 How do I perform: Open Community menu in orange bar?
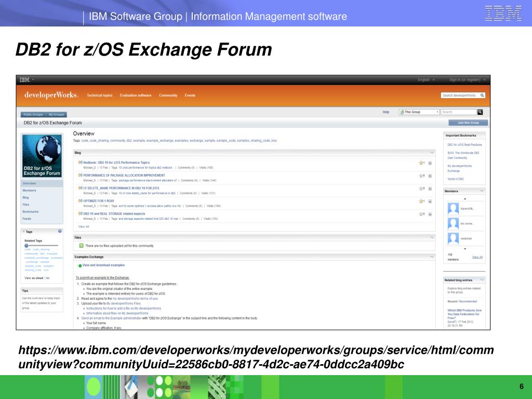click(x=168, y=96)
